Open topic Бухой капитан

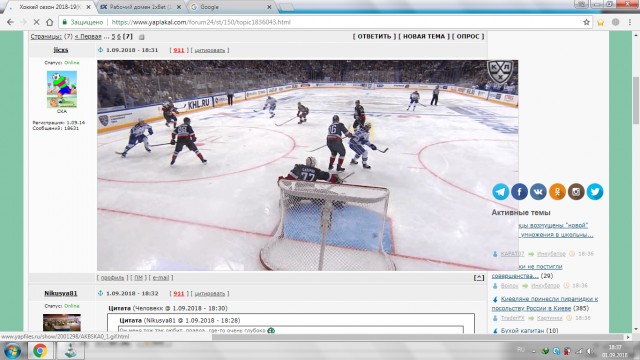(x=522, y=330)
